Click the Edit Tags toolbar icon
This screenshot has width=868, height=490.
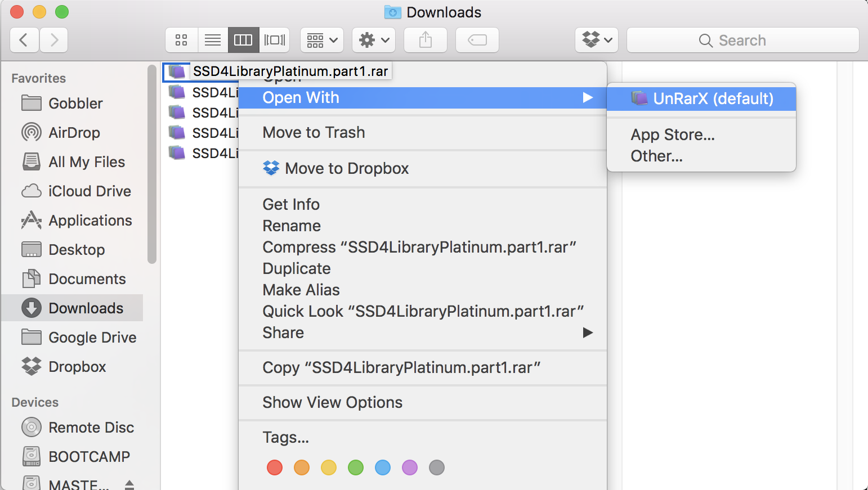477,40
